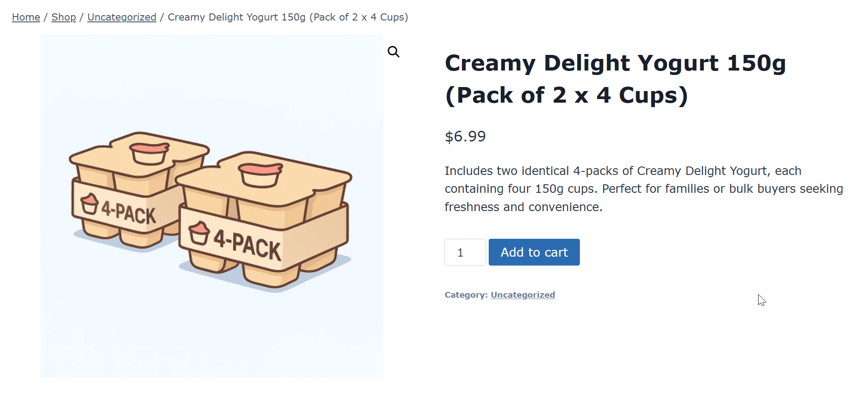This screenshot has width=868, height=395.
Task: Open the Shop breadcrumb link
Action: point(63,17)
